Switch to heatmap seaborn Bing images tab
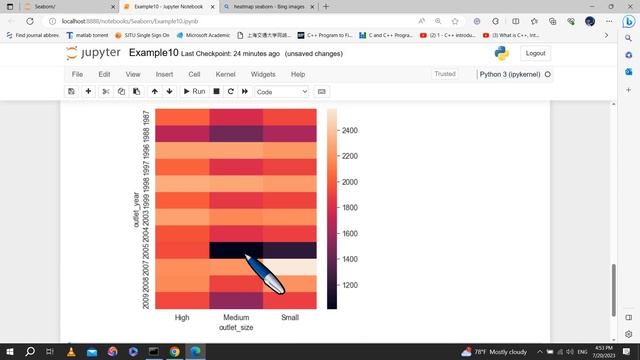Viewport: 640px width, 360px height. (x=269, y=7)
